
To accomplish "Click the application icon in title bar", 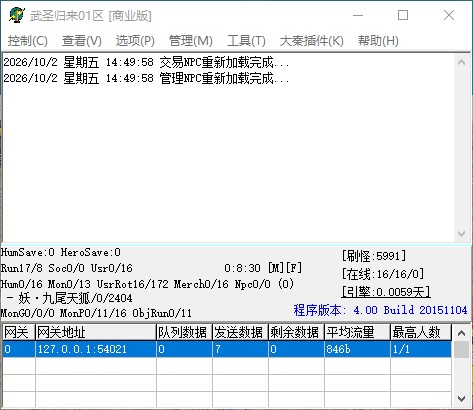I will coord(17,15).
